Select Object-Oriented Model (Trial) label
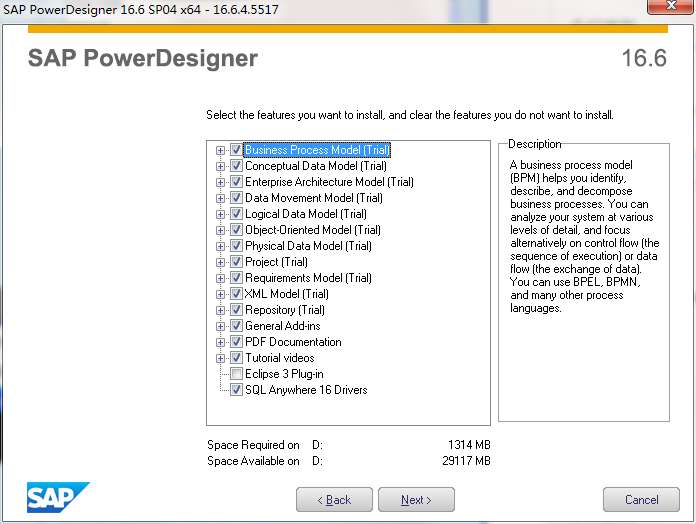 (312, 230)
